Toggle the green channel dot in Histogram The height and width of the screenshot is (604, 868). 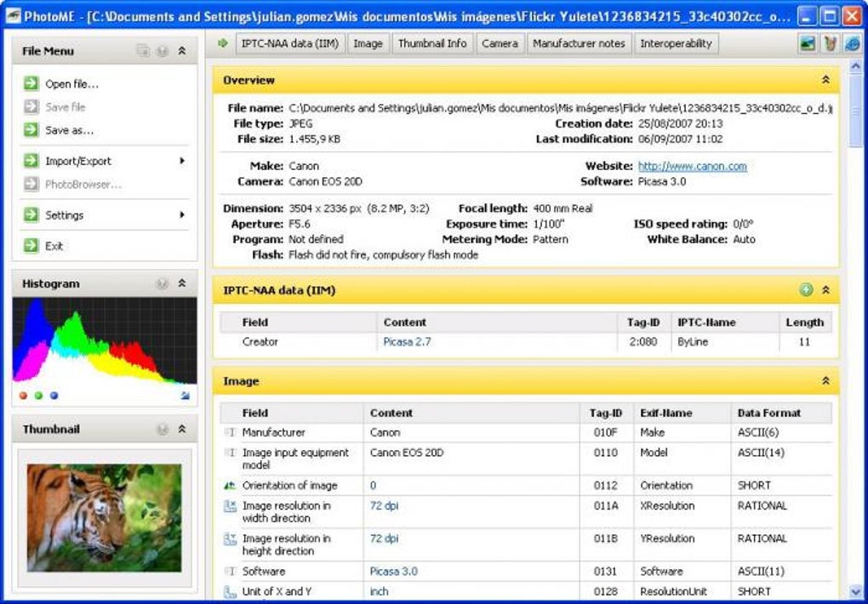pyautogui.click(x=38, y=396)
